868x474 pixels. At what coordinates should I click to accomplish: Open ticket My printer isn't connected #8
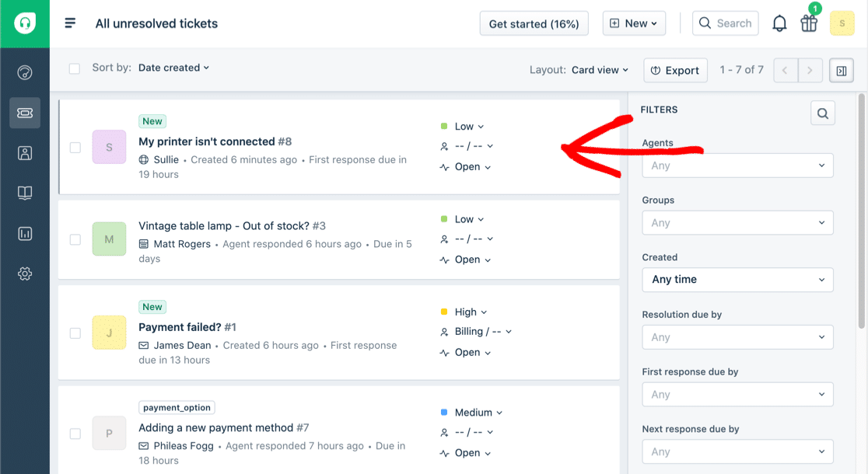tap(215, 141)
